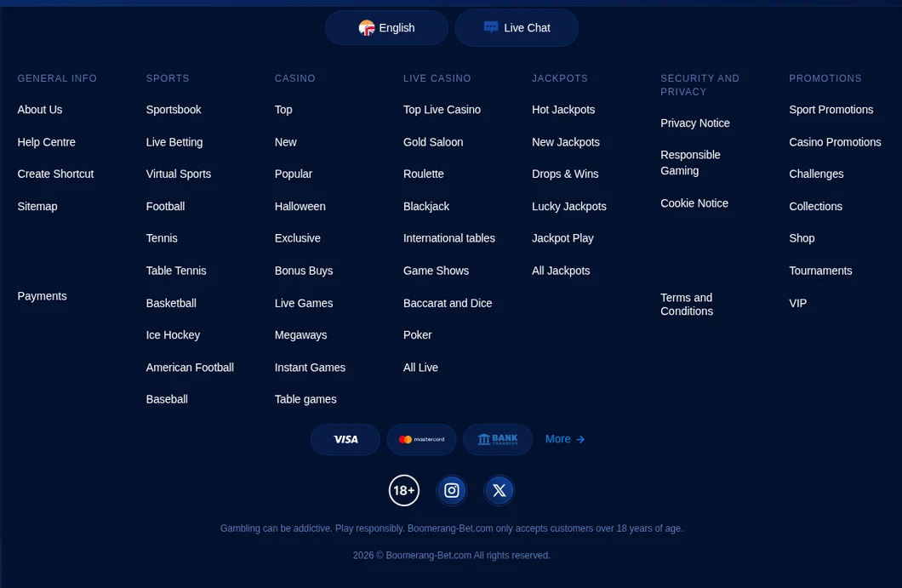This screenshot has height=588, width=902.
Task: Open Bonus Buys category
Action: click(304, 271)
